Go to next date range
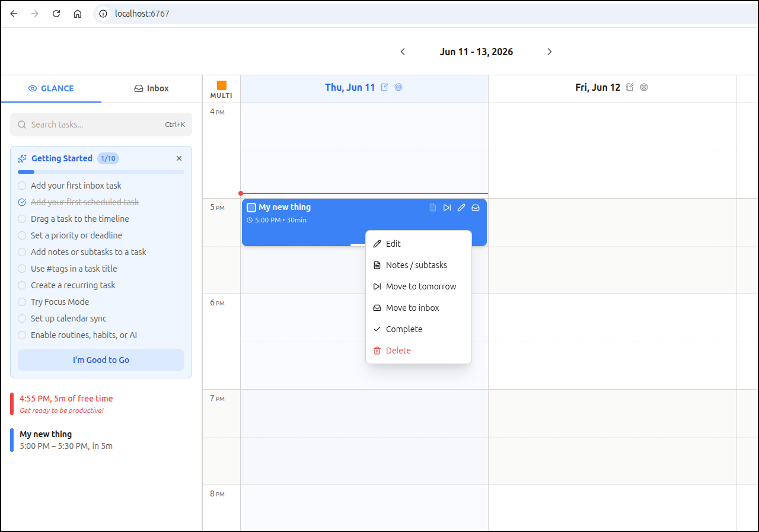This screenshot has width=759, height=532. [549, 52]
